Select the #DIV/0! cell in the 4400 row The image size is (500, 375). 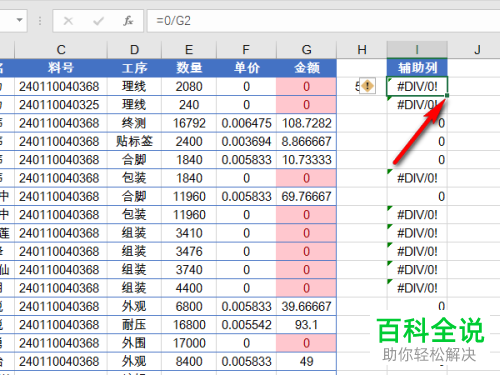point(417,288)
